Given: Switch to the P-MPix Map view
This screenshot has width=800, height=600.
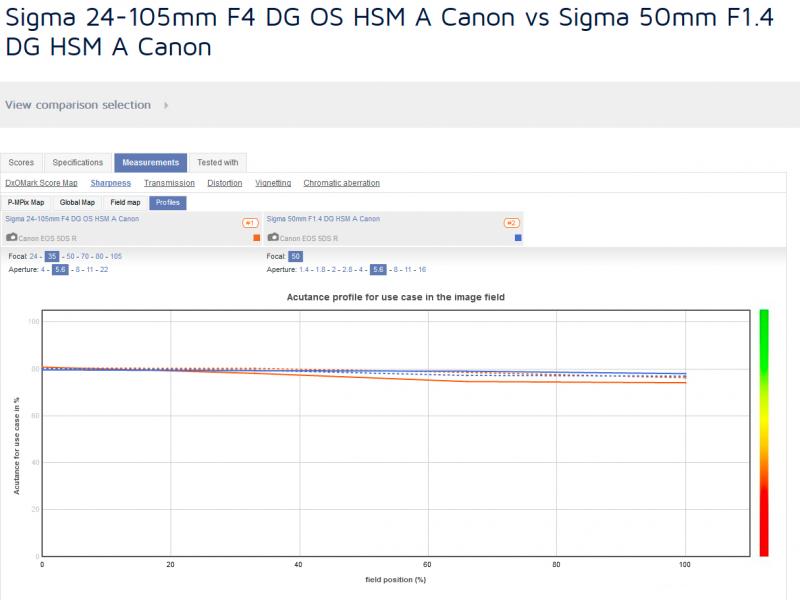Looking at the screenshot, I should [x=26, y=203].
